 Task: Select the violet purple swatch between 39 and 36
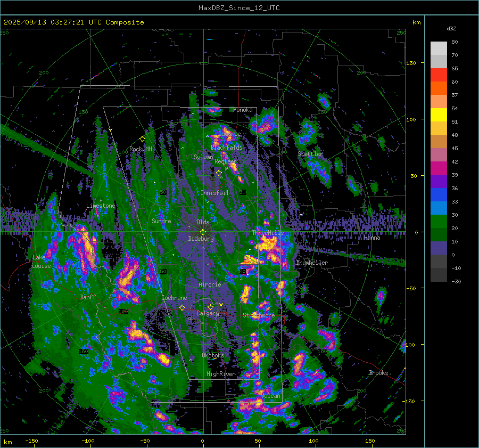point(439,182)
